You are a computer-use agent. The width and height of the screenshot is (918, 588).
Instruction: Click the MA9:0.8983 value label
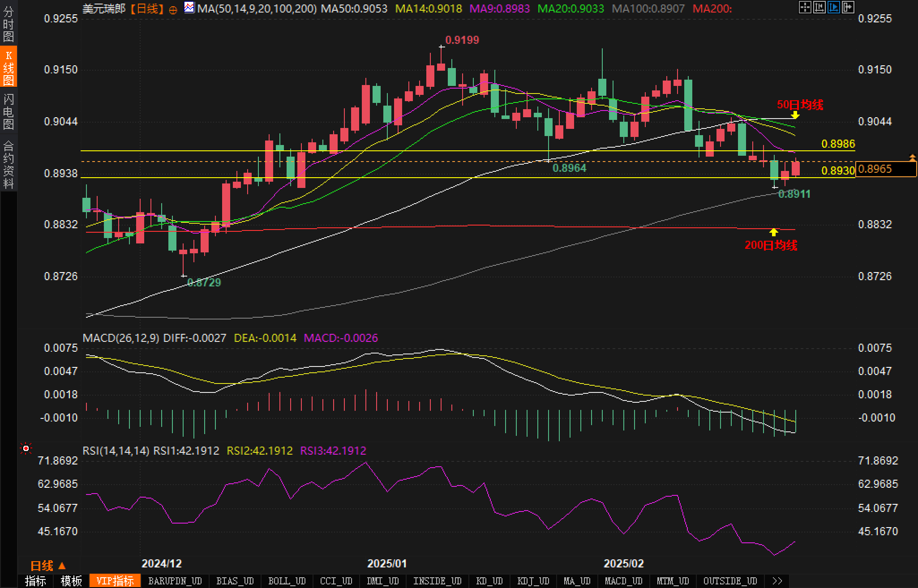(500, 9)
